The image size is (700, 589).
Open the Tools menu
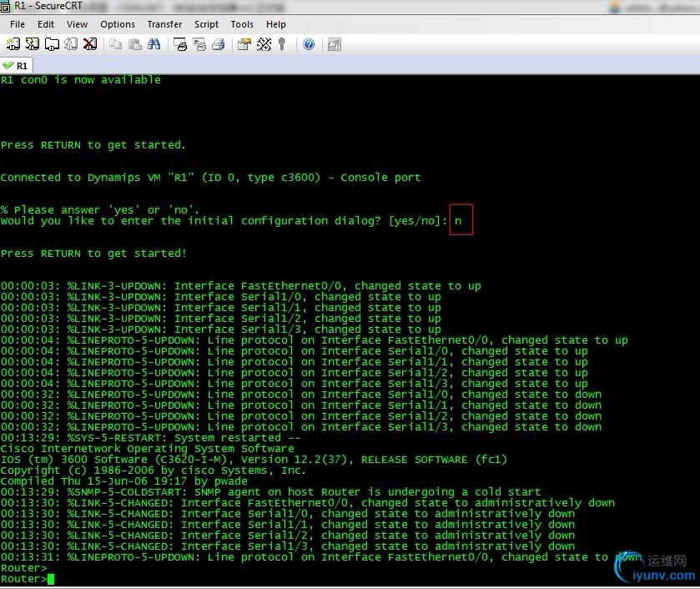242,24
